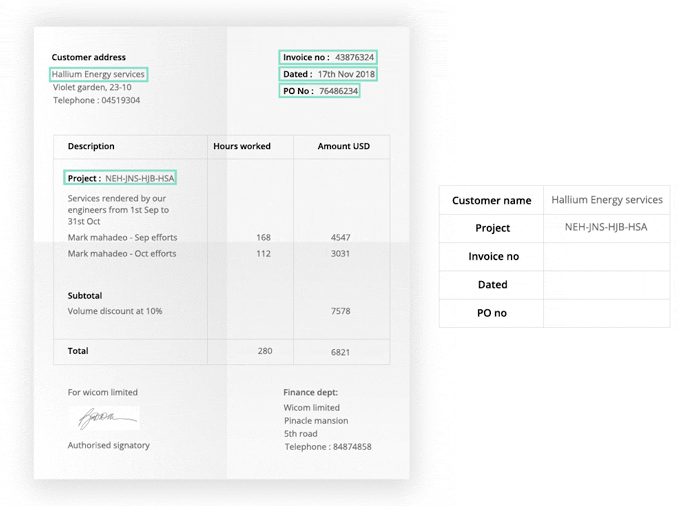Click the empty Dated value cell
This screenshot has width=700, height=506.
click(606, 285)
